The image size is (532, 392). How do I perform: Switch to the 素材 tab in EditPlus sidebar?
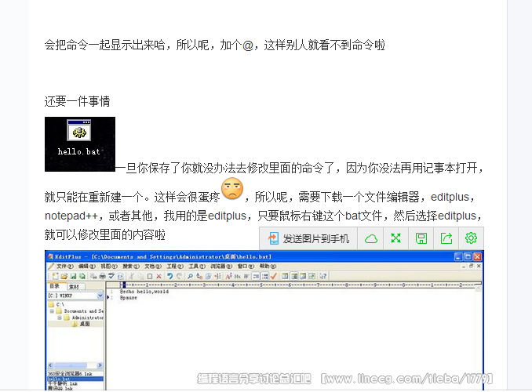point(74,287)
